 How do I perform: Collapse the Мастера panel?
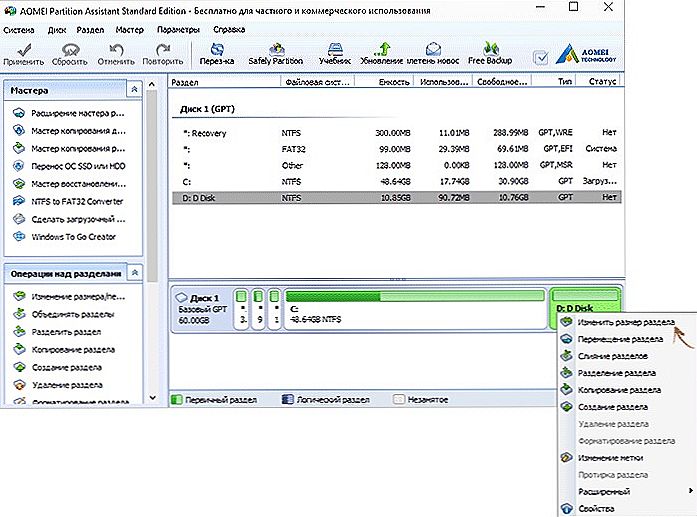click(134, 90)
